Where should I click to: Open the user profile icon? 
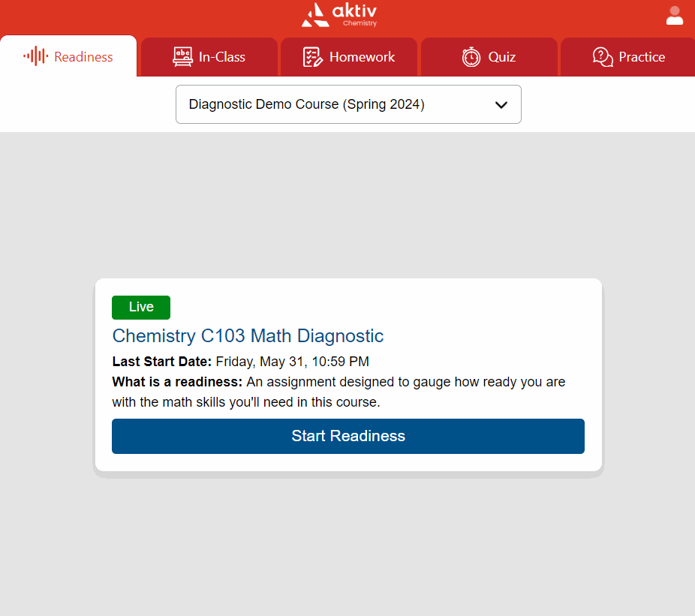pyautogui.click(x=674, y=16)
